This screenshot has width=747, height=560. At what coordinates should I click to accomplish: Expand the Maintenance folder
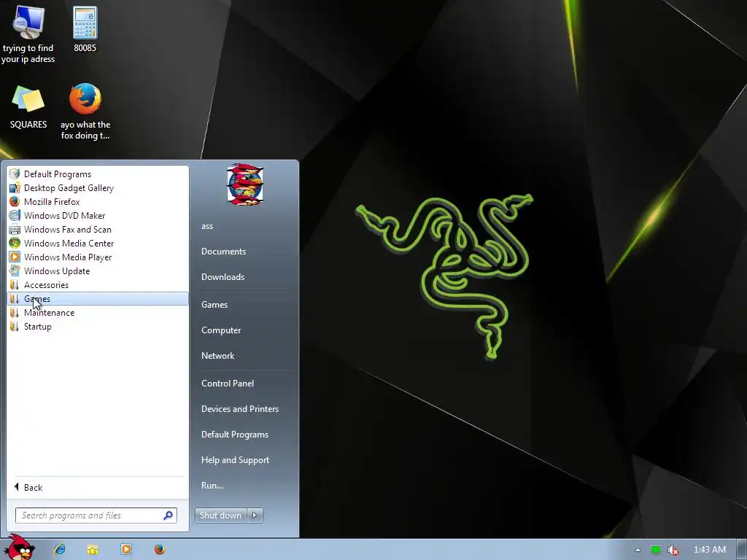(x=98, y=312)
